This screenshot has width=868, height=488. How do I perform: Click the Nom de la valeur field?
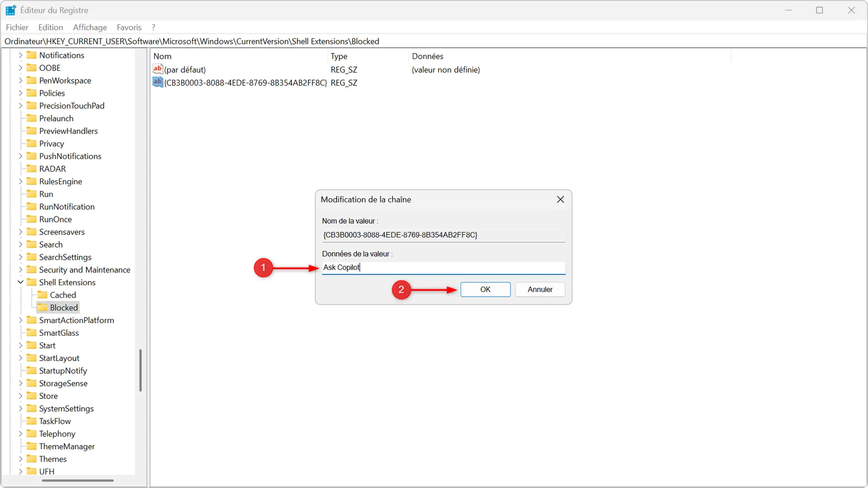point(443,235)
